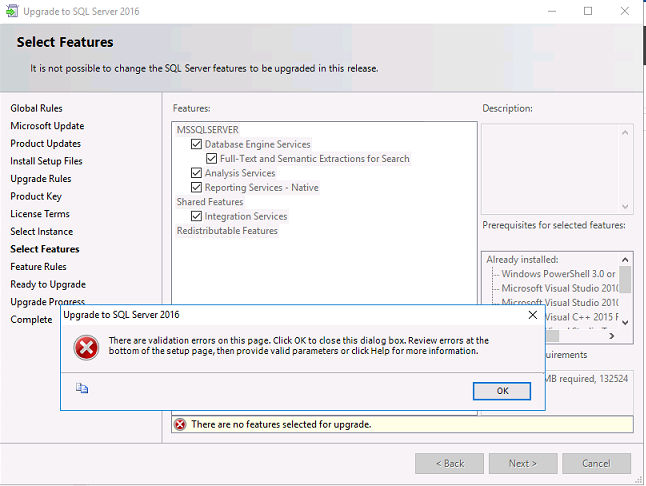The image size is (646, 486).
Task: Click the Back button
Action: 449,464
